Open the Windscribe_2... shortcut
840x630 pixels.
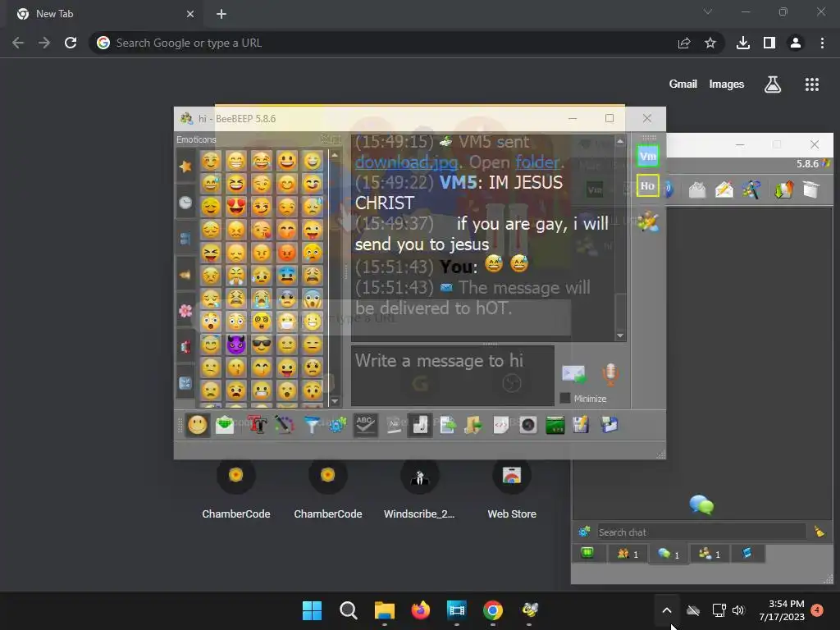point(419,489)
